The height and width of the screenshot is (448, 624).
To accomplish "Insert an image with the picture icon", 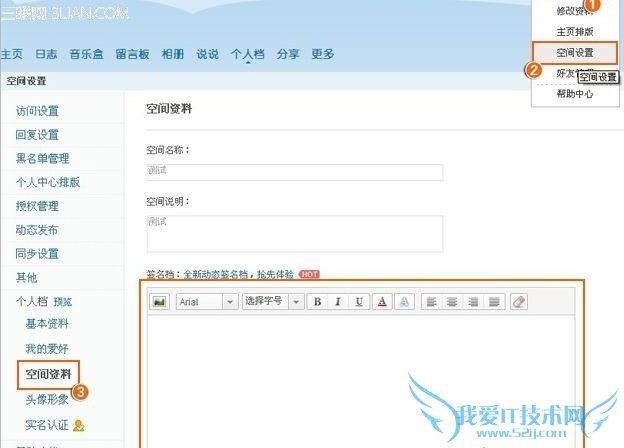I will pos(160,302).
